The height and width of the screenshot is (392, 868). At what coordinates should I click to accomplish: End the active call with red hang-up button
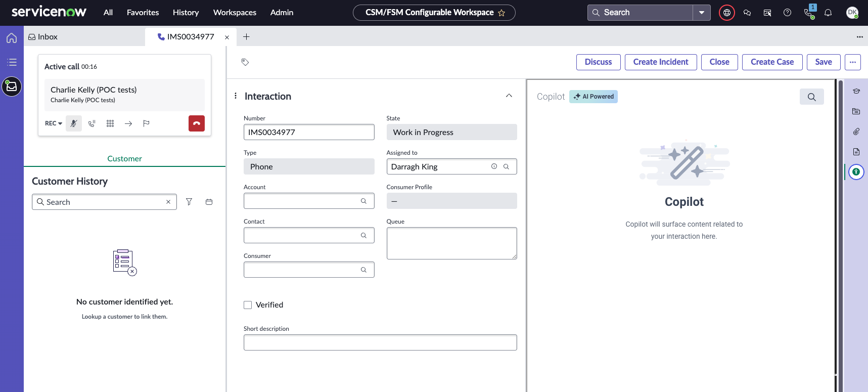tap(196, 123)
